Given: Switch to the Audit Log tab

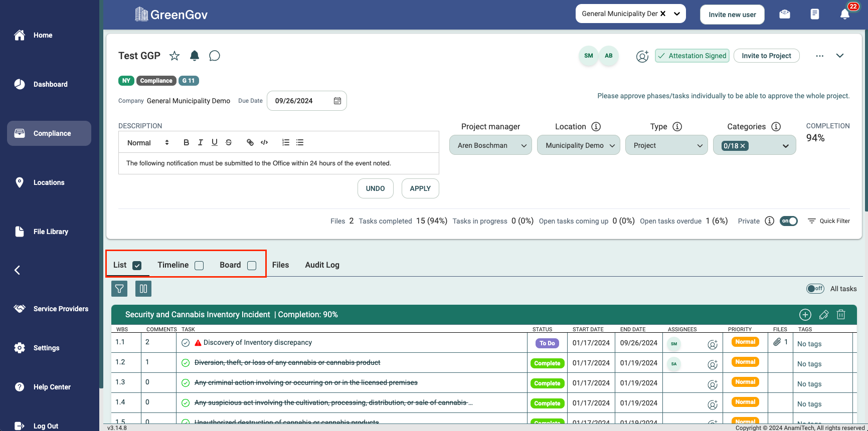Looking at the screenshot, I should click(322, 265).
